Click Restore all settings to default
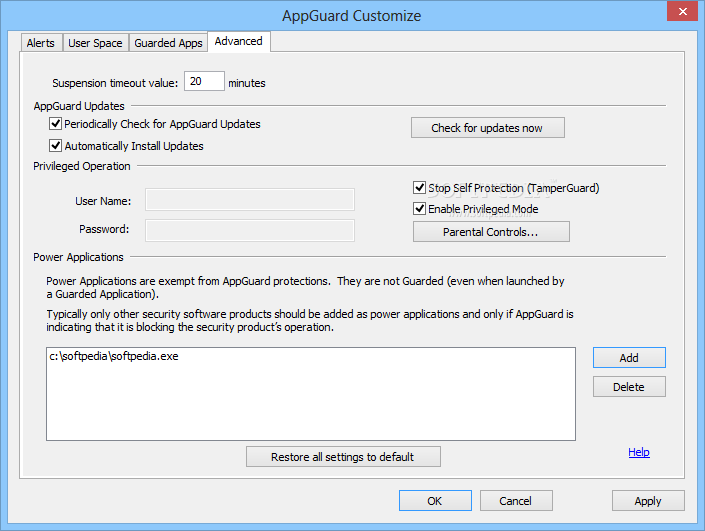The image size is (705, 531). (343, 457)
